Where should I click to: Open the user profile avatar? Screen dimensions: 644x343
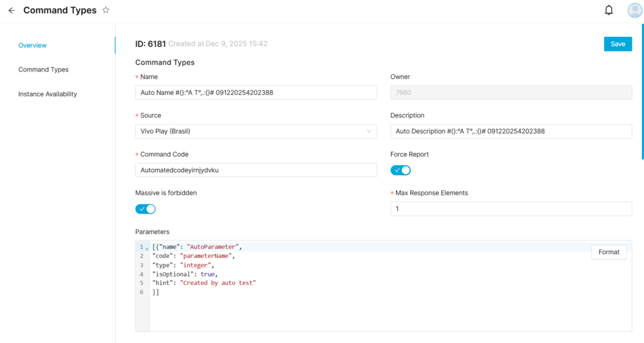(634, 10)
